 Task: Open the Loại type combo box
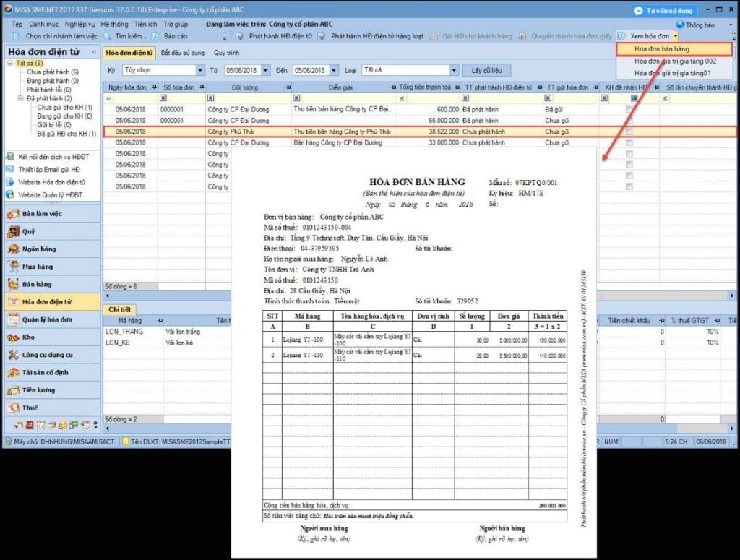pos(410,70)
